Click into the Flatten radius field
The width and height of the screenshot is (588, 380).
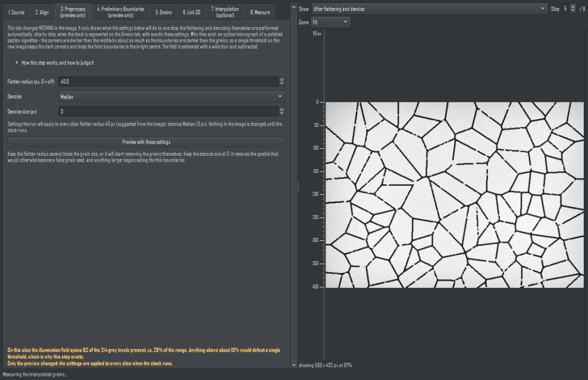point(169,81)
